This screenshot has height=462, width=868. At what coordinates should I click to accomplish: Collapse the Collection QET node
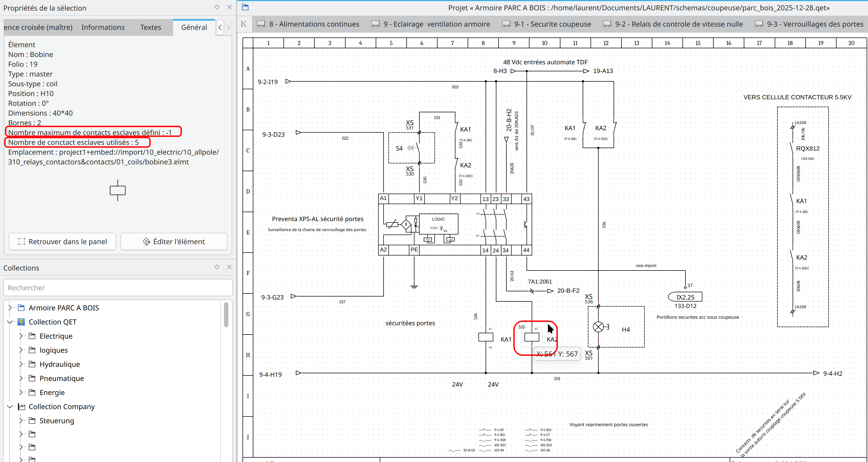click(x=10, y=322)
